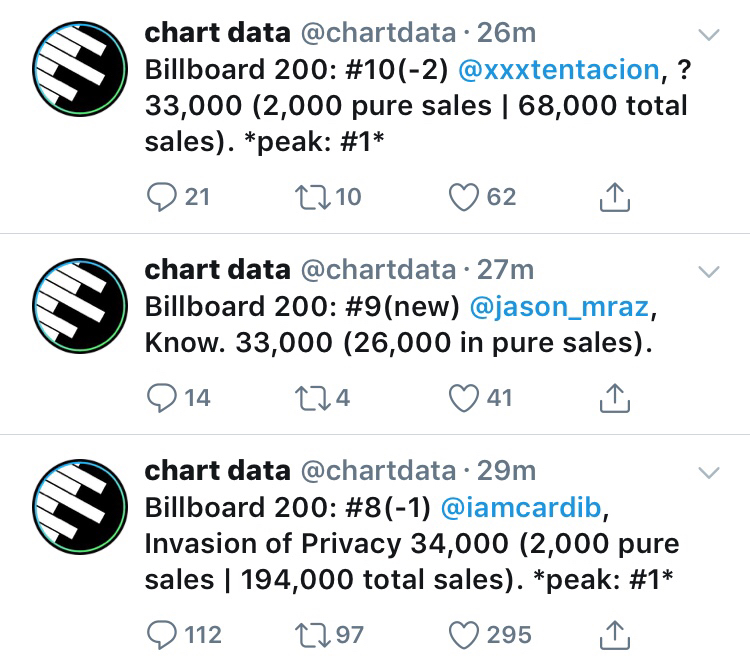Open the @xxxtentacion mention link
Viewport: 750px width, 664px height.
(x=560, y=69)
